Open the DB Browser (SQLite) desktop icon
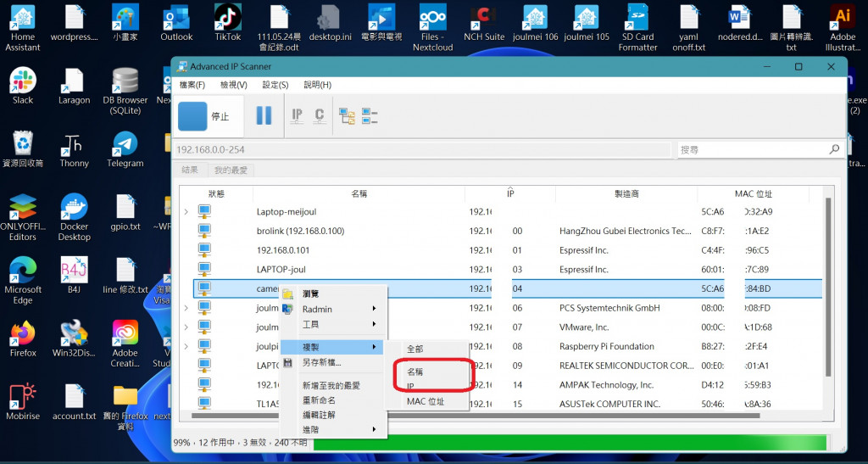The image size is (868, 464). tap(125, 92)
